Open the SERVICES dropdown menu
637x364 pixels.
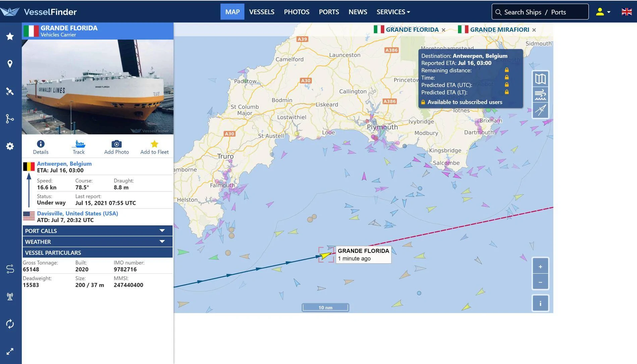393,12
